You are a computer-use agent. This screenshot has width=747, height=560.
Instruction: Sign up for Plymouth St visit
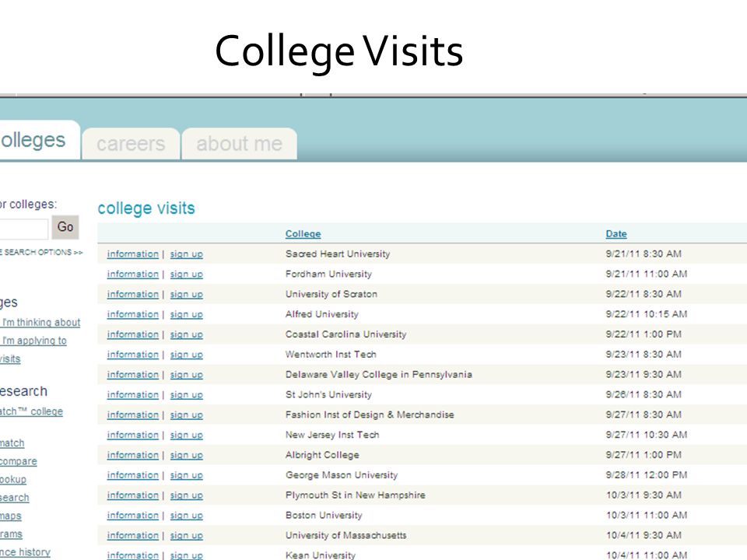pyautogui.click(x=186, y=495)
